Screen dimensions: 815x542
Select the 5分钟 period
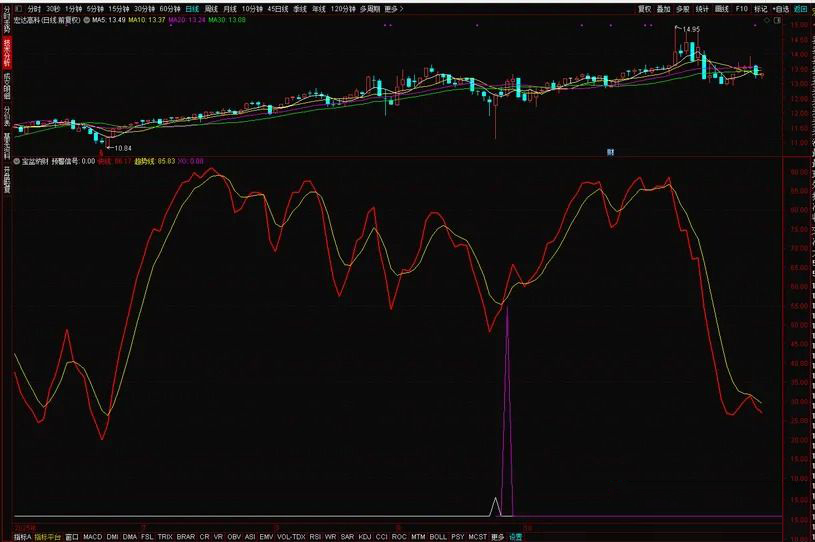(x=95, y=9)
